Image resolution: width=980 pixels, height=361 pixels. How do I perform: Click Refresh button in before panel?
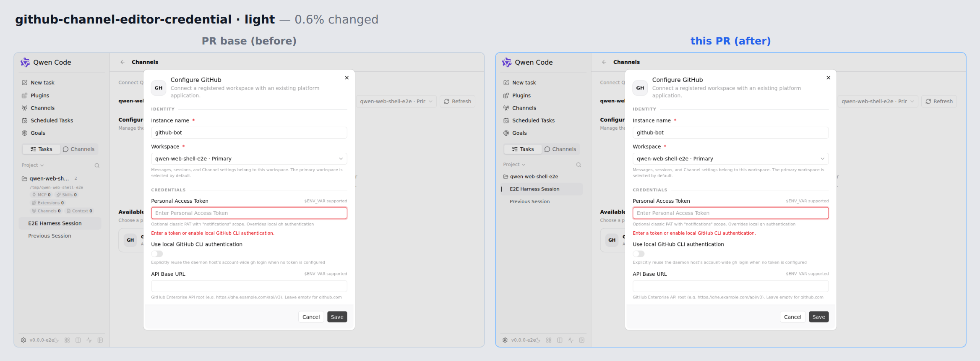[x=458, y=102]
